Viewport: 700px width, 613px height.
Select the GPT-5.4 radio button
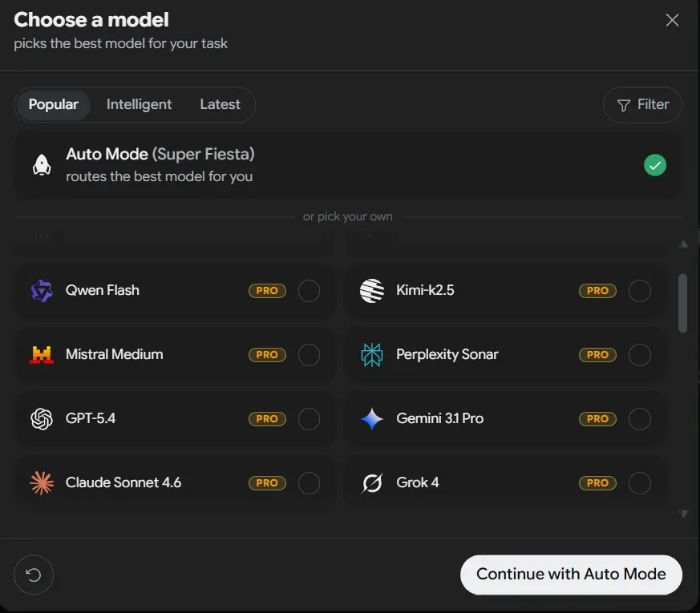(309, 419)
